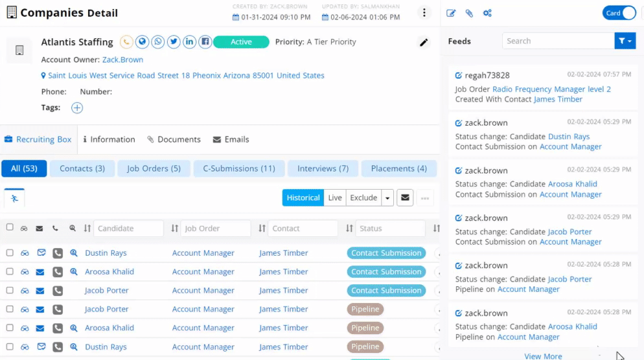
Task: Check Dustin Rays Contact Submission row checkbox
Action: click(10, 253)
